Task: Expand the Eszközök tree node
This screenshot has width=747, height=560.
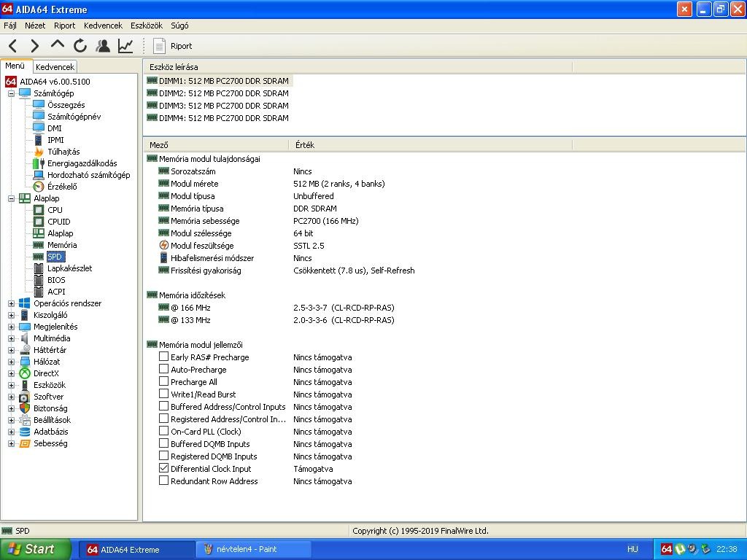Action: tap(11, 385)
